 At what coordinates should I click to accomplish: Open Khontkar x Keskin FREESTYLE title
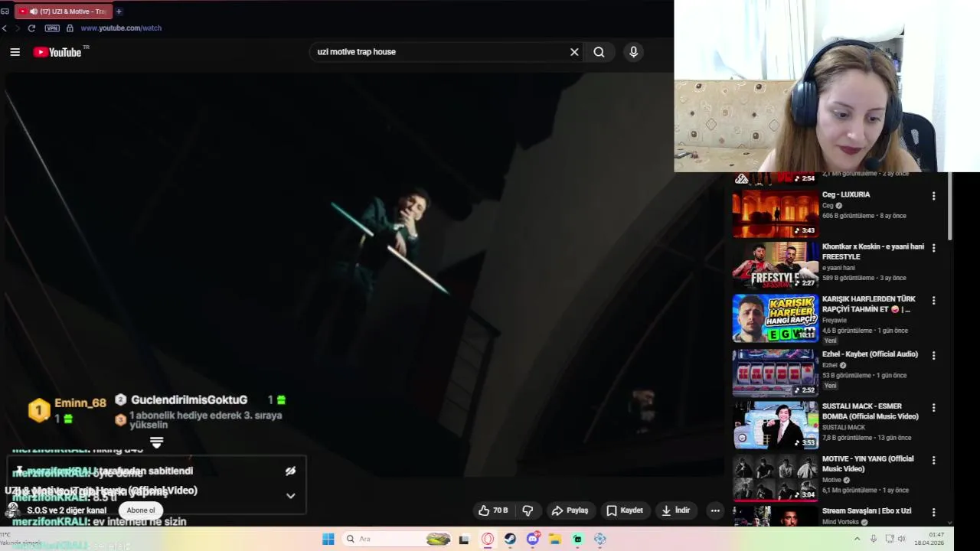[873, 252]
